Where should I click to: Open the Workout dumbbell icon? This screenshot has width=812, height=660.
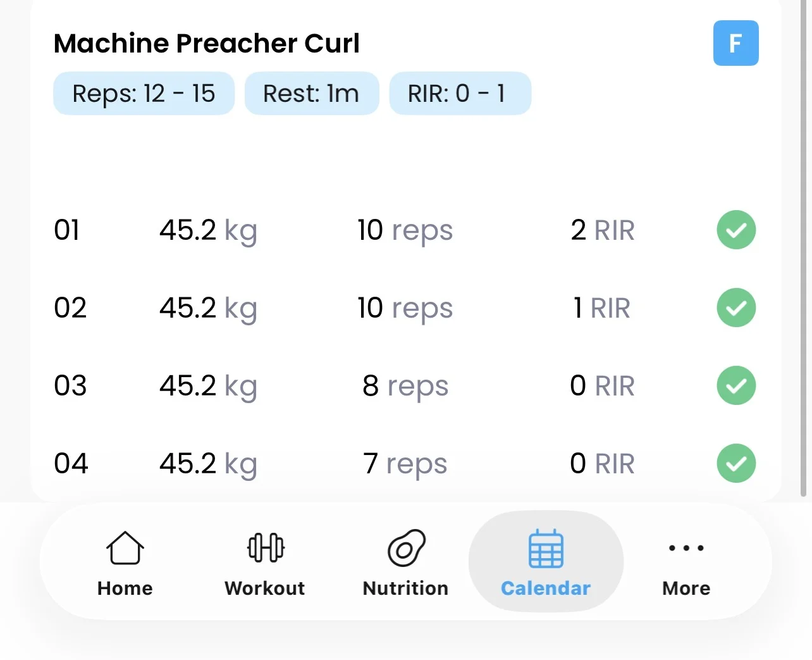pos(266,548)
